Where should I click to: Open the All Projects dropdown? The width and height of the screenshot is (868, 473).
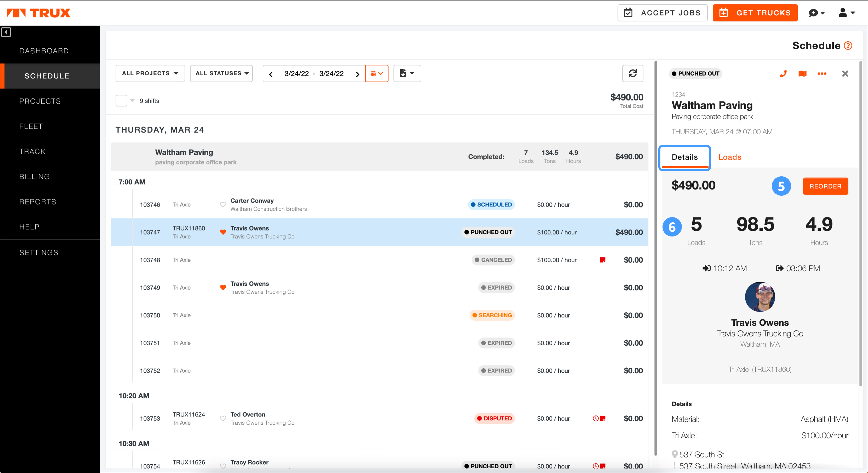click(150, 73)
